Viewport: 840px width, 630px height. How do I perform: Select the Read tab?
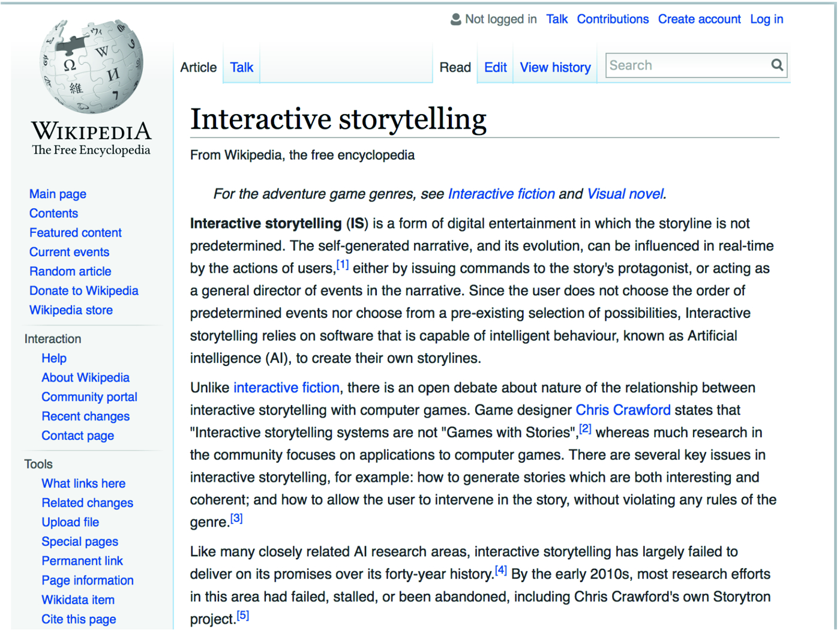point(455,67)
